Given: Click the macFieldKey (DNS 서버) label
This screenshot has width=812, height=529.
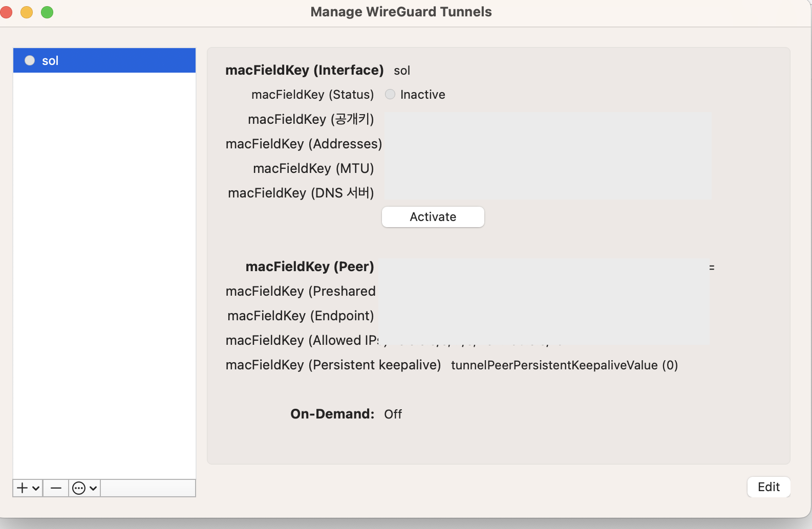Looking at the screenshot, I should 301,193.
